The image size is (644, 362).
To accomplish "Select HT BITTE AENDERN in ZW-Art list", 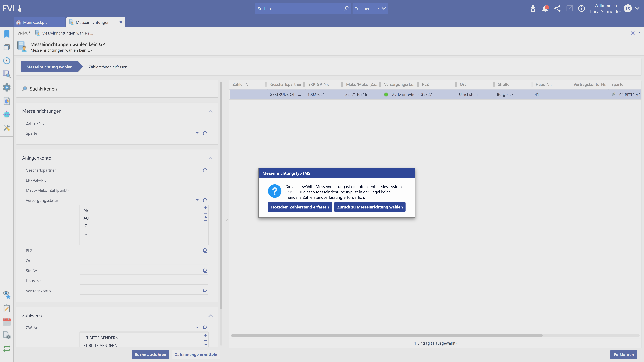I will point(101,338).
